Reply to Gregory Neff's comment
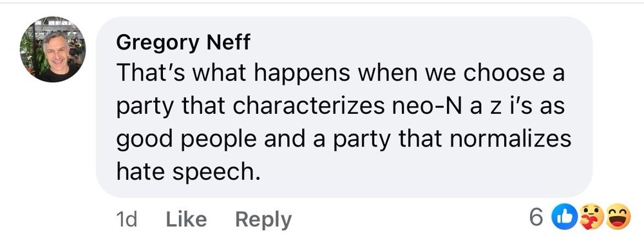The height and width of the screenshot is (243, 644). tap(263, 220)
